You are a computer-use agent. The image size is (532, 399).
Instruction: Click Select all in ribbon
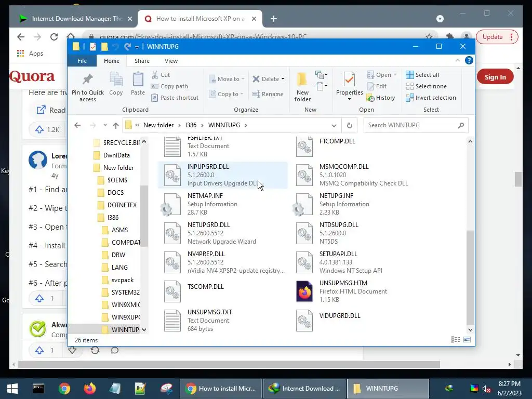[422, 75]
